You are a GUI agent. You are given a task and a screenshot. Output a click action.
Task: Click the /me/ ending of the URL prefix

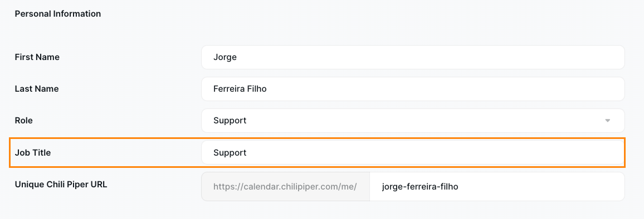(x=348, y=187)
